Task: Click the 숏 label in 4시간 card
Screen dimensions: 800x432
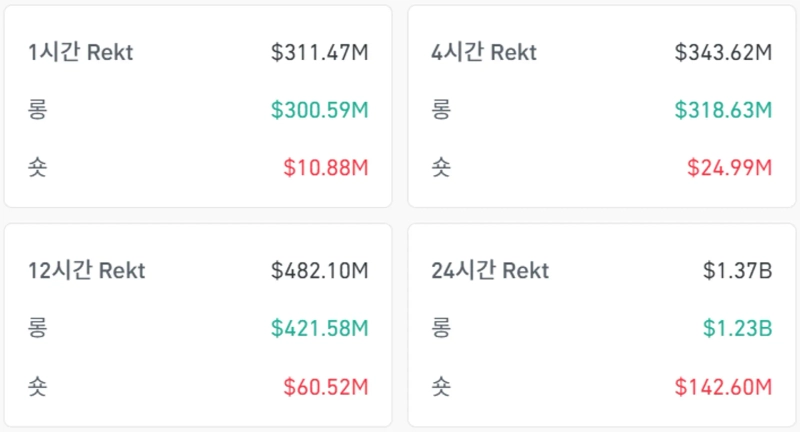Action: click(x=441, y=167)
